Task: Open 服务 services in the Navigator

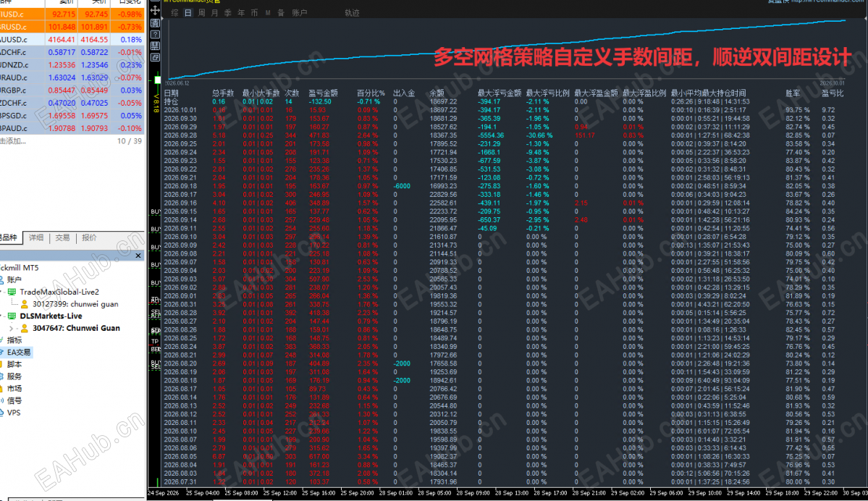Action: pos(14,376)
